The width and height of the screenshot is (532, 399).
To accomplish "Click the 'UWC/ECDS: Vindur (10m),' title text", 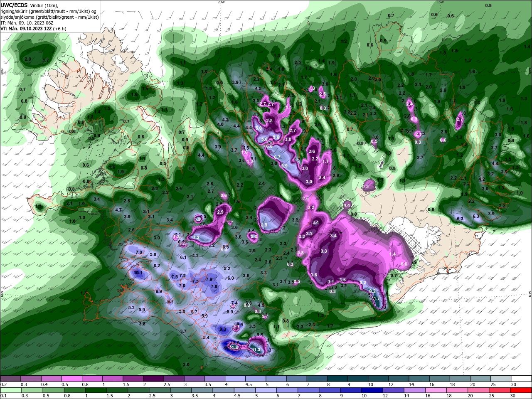I will (x=29, y=5).
